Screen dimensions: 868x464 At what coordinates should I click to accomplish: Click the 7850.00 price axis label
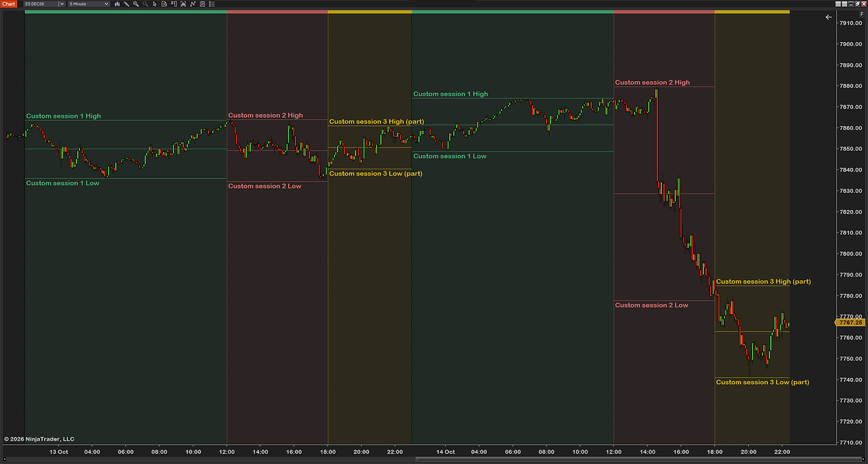click(x=850, y=149)
